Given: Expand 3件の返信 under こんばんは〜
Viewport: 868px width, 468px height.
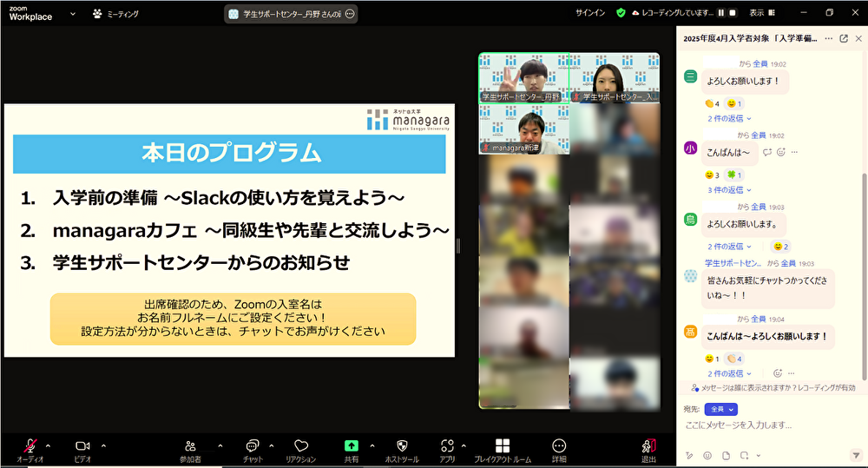Looking at the screenshot, I should [x=729, y=190].
